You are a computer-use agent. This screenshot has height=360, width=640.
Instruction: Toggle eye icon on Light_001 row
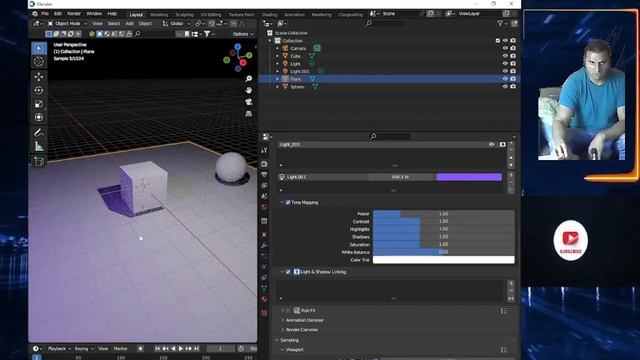pyautogui.click(x=491, y=144)
